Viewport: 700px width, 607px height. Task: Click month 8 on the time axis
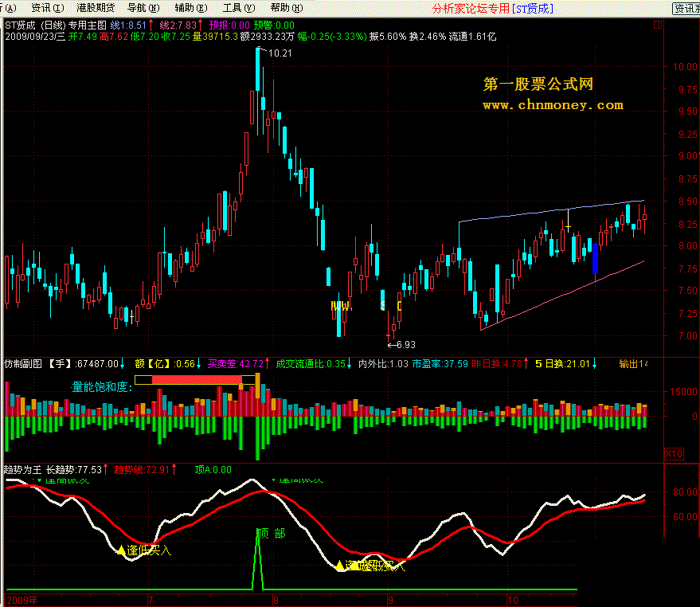click(276, 600)
